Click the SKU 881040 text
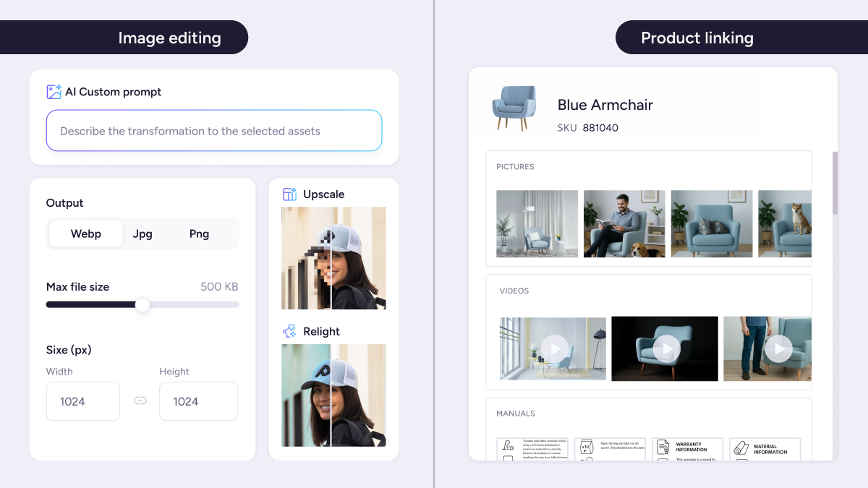 [x=588, y=128]
